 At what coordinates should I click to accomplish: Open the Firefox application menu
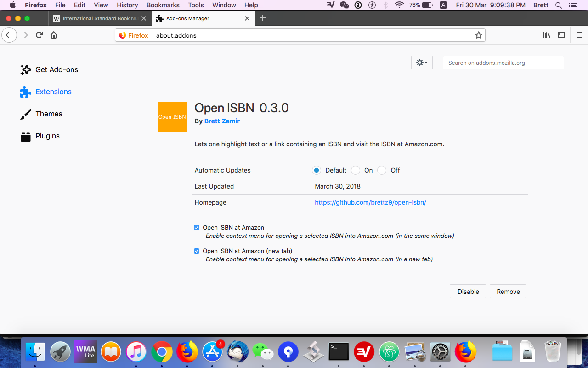coord(36,5)
